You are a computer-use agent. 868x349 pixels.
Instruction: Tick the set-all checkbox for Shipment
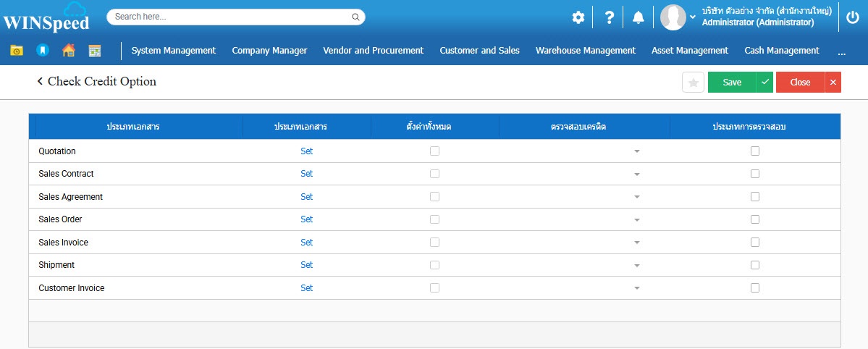tap(434, 265)
